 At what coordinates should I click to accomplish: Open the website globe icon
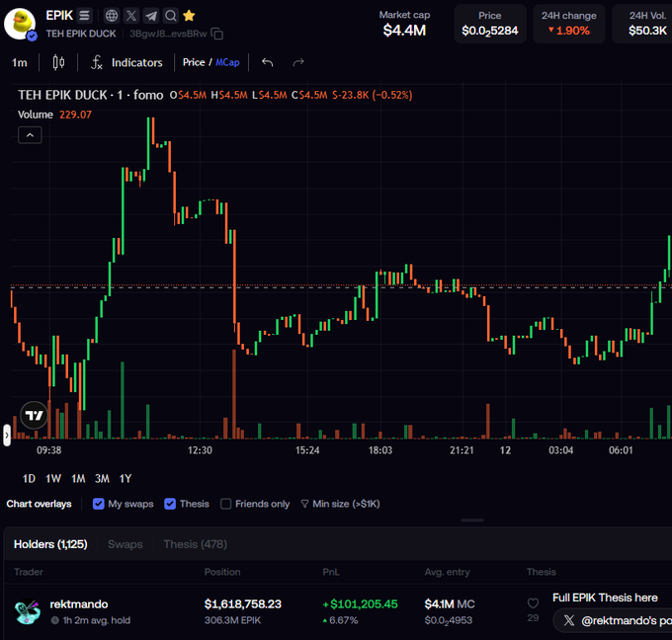click(112, 16)
